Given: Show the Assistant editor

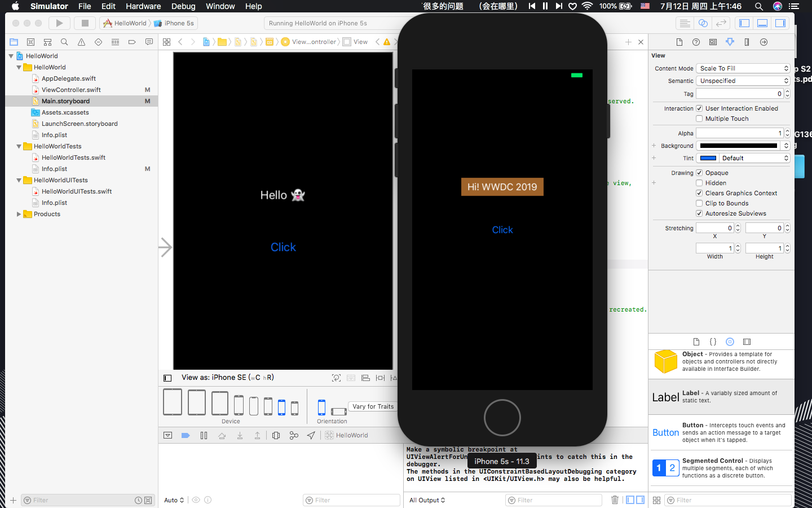Looking at the screenshot, I should (703, 23).
